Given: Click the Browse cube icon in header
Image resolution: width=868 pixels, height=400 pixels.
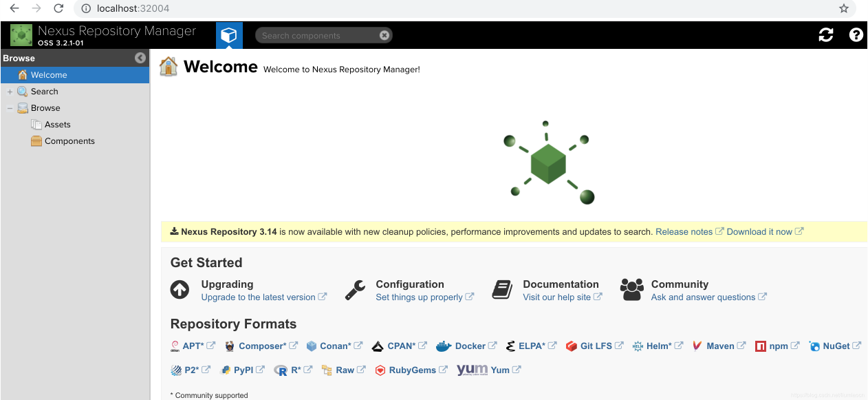Looking at the screenshot, I should (x=229, y=35).
